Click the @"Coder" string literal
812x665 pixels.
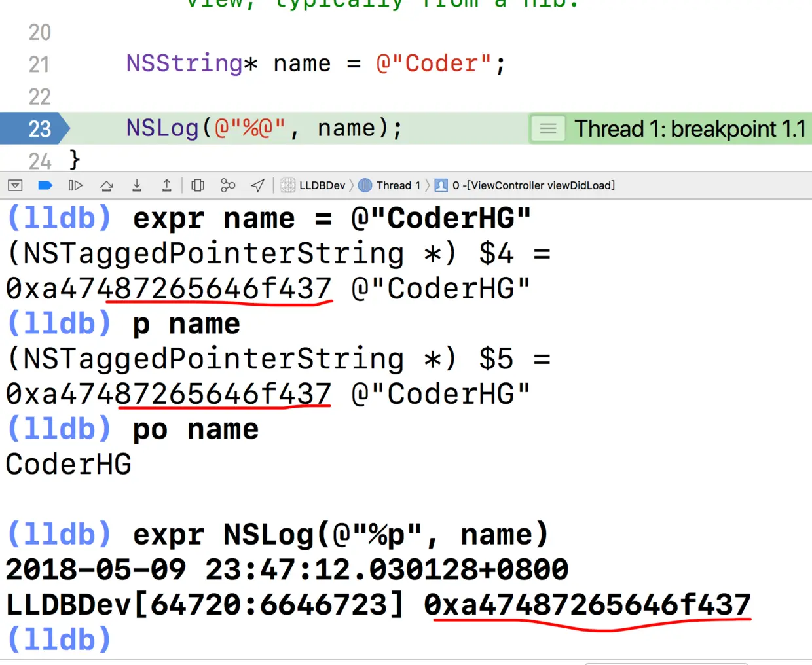tap(434, 63)
